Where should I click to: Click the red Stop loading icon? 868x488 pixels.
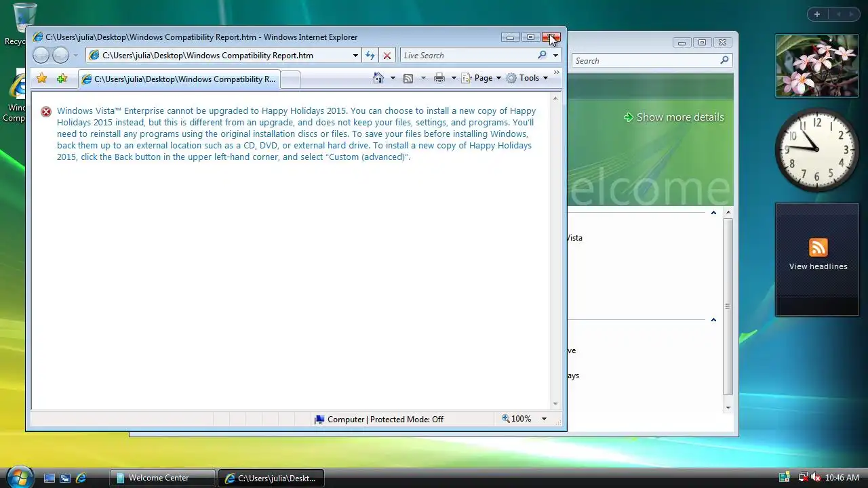coord(387,56)
